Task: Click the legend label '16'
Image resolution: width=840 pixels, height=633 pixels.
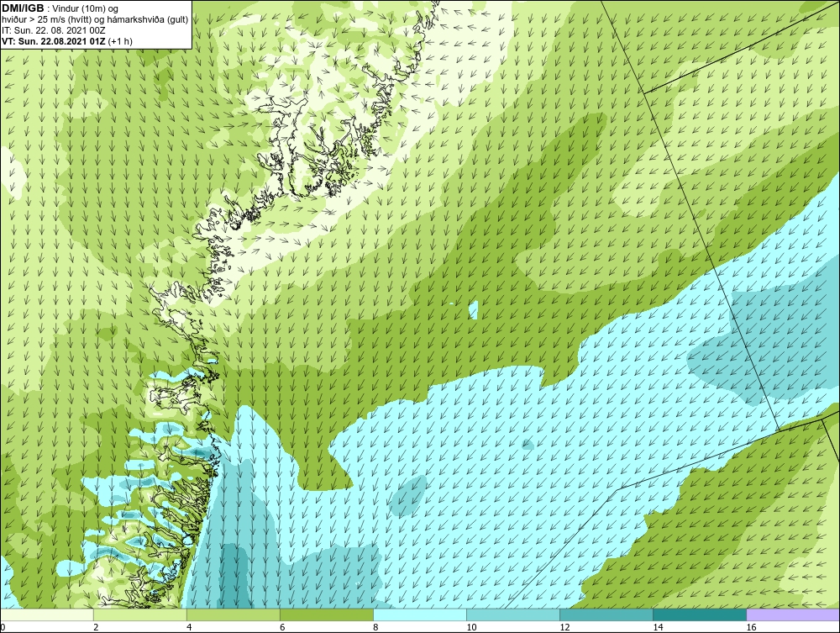Action: pyautogui.click(x=751, y=627)
